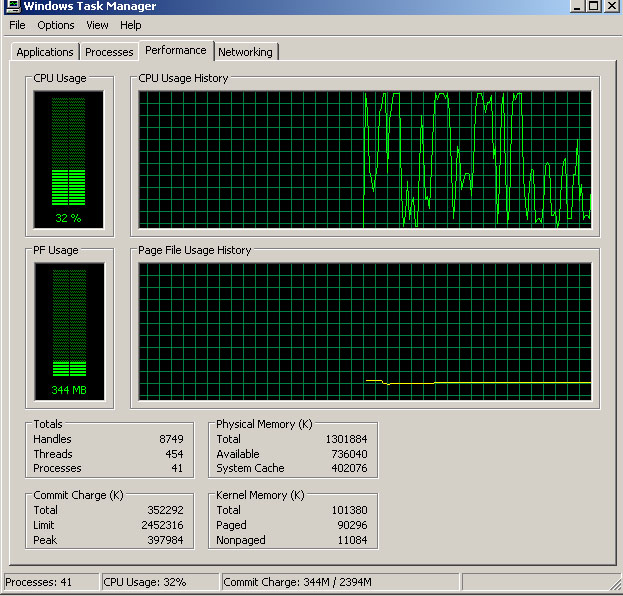Screen dimensions: 623x596
Task: Click the Task Manager title bar icon
Action: pos(13,6)
